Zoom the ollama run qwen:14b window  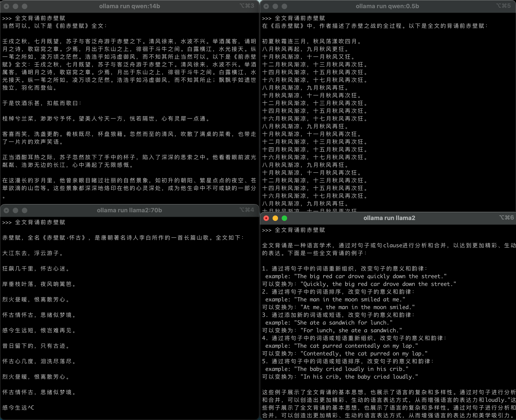click(x=25, y=6)
